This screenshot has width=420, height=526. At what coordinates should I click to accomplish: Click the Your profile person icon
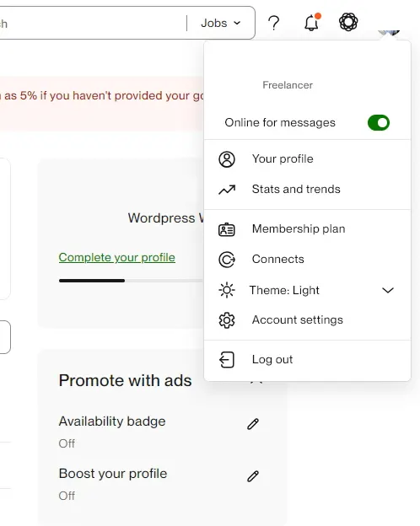(x=227, y=159)
